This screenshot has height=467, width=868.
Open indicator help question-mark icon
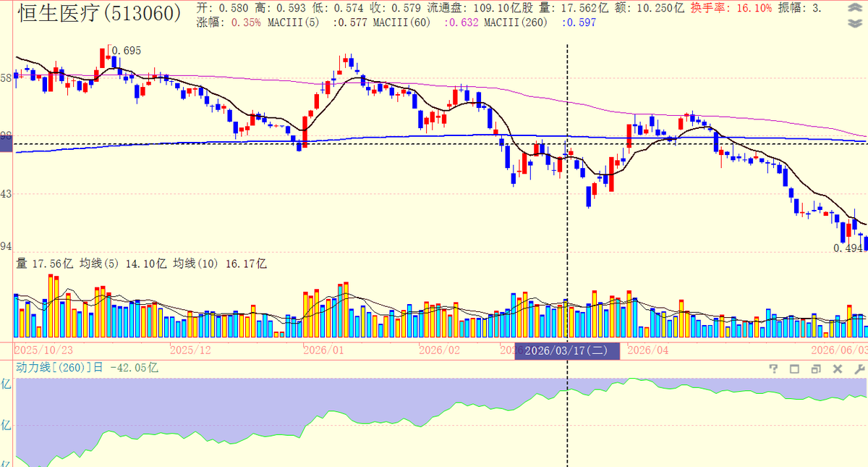pyautogui.click(x=774, y=369)
